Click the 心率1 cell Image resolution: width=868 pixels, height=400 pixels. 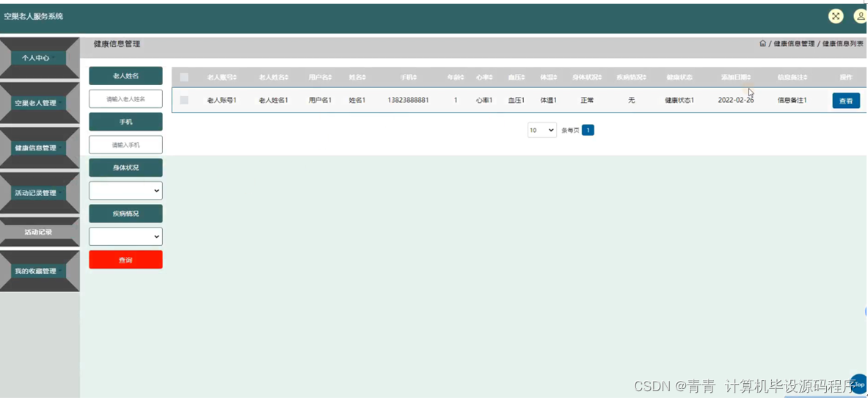(484, 101)
